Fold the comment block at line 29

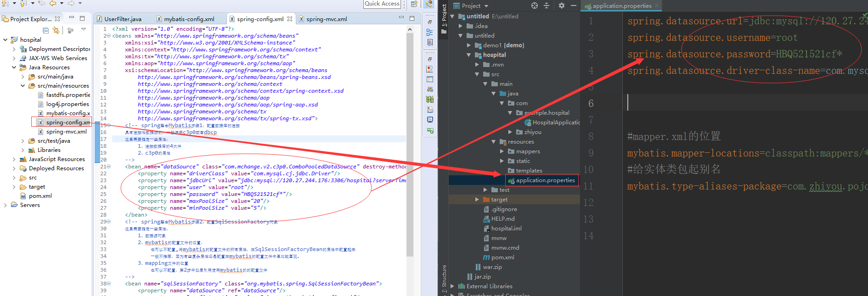click(x=109, y=222)
